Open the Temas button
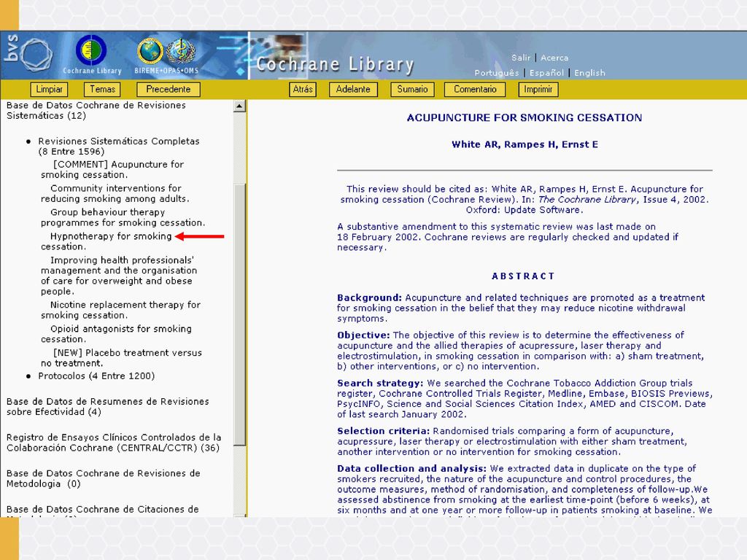This screenshot has height=560, width=747. (x=102, y=89)
